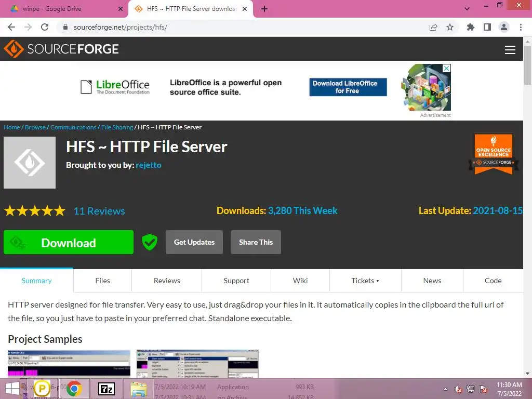
Task: Open the Code tab
Action: 493,281
